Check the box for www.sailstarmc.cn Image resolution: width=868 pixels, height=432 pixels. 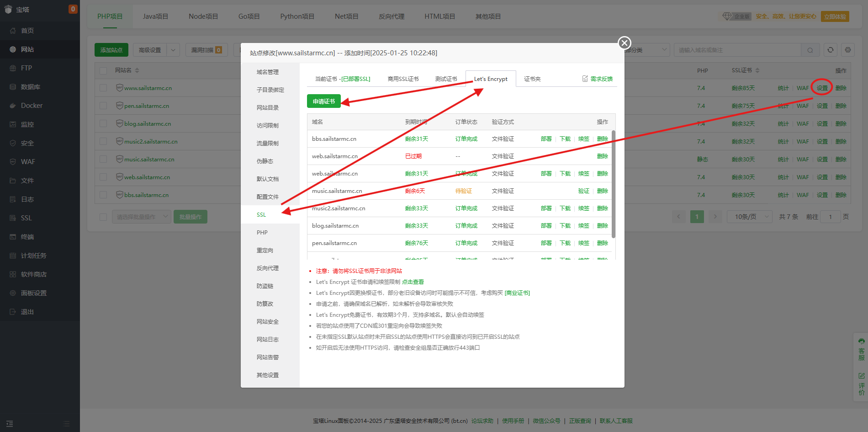pos(103,88)
